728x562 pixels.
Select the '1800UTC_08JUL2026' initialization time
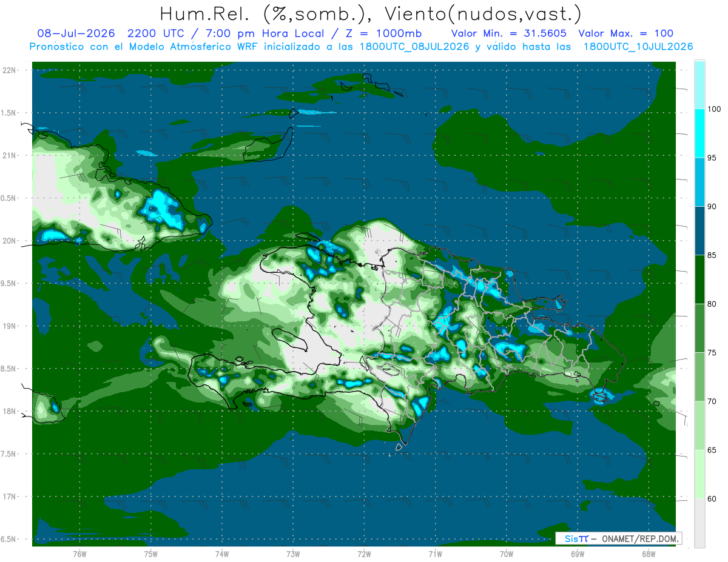[x=414, y=47]
